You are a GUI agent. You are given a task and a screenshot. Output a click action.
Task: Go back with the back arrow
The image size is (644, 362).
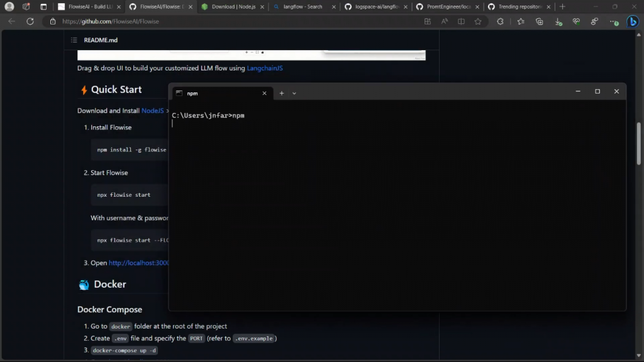(x=11, y=21)
